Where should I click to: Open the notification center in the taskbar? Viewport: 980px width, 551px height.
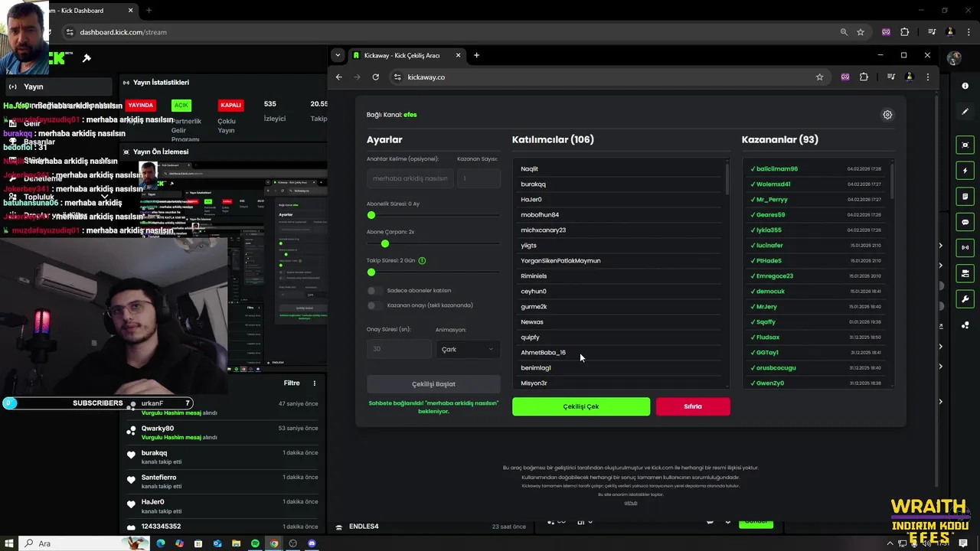963,543
